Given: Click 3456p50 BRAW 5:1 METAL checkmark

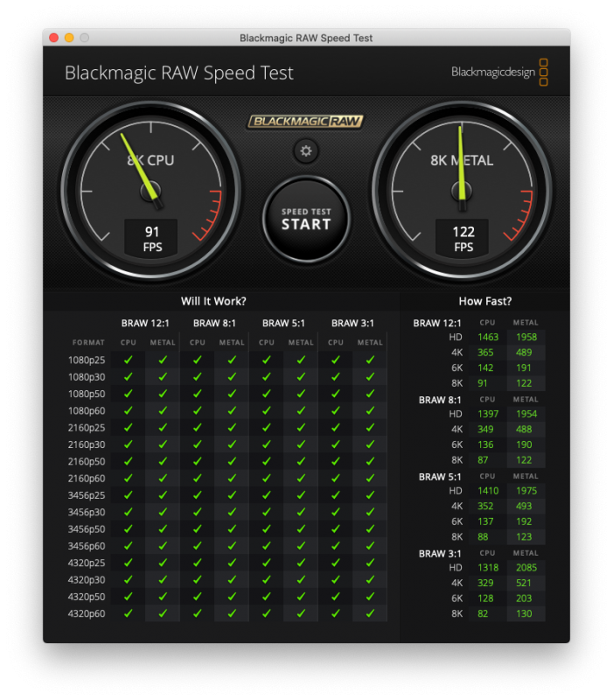Looking at the screenshot, I should (301, 529).
